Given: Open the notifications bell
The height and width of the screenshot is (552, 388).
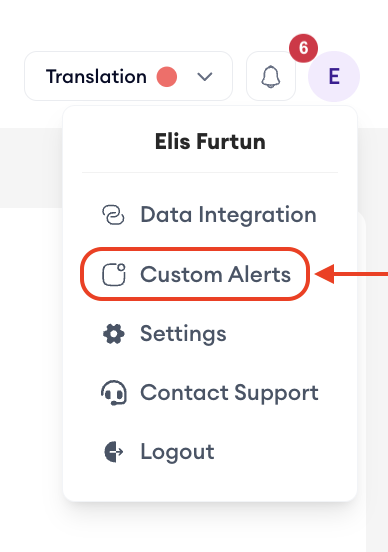Looking at the screenshot, I should click(271, 76).
